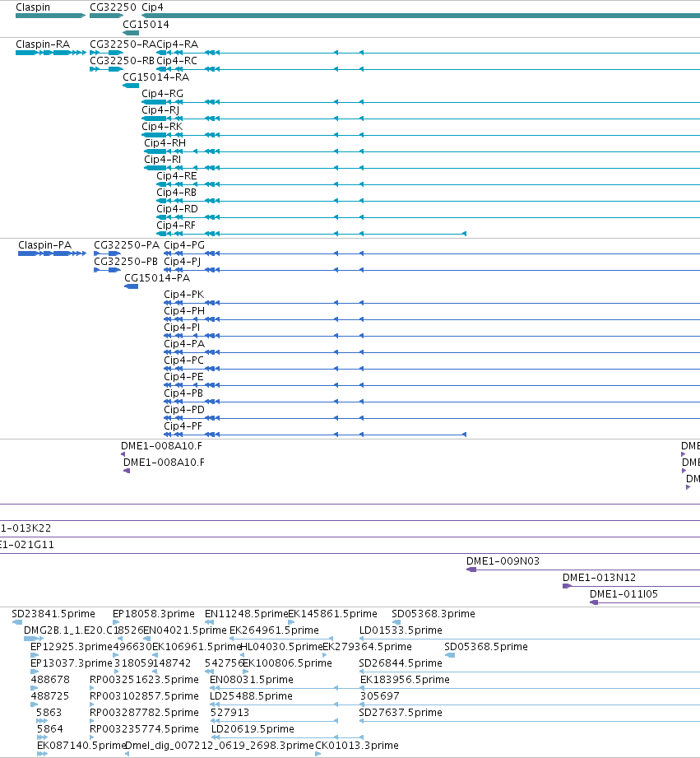Select the DME1-009N03 clone label
This screenshot has width=700, height=758.
point(503,561)
